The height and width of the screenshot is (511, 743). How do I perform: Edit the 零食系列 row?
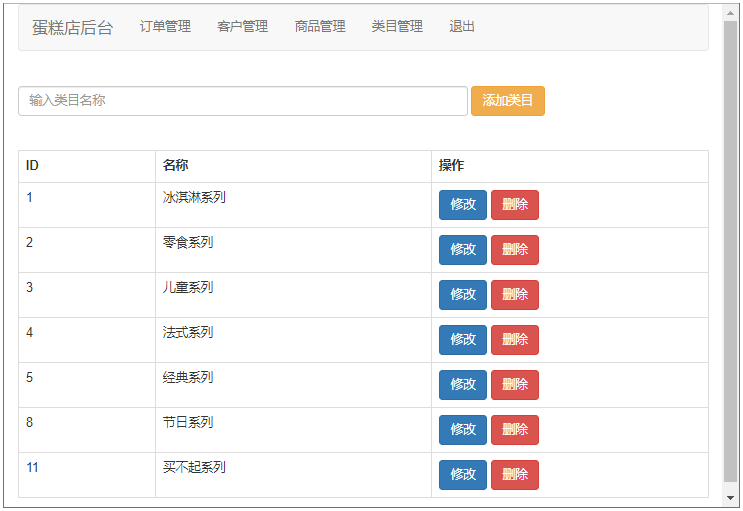click(462, 250)
